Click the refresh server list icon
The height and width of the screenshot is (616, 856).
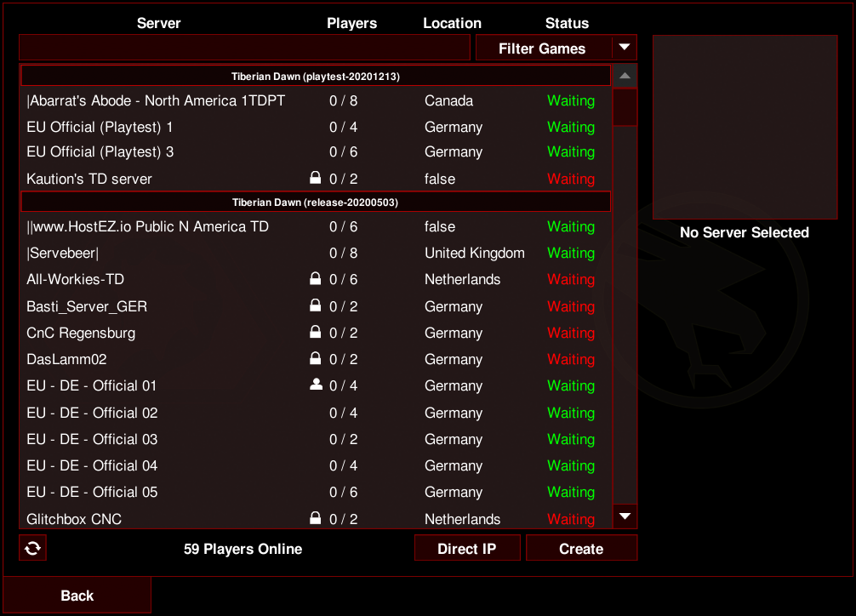[x=32, y=548]
